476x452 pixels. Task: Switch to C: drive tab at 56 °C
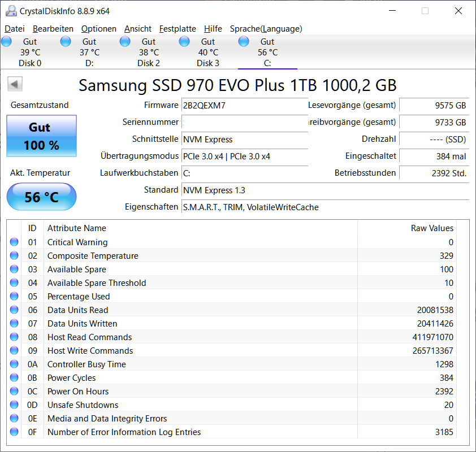point(267,52)
